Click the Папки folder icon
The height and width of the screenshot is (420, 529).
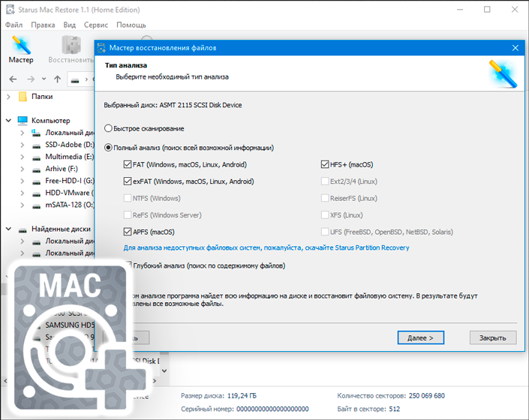pos(23,97)
